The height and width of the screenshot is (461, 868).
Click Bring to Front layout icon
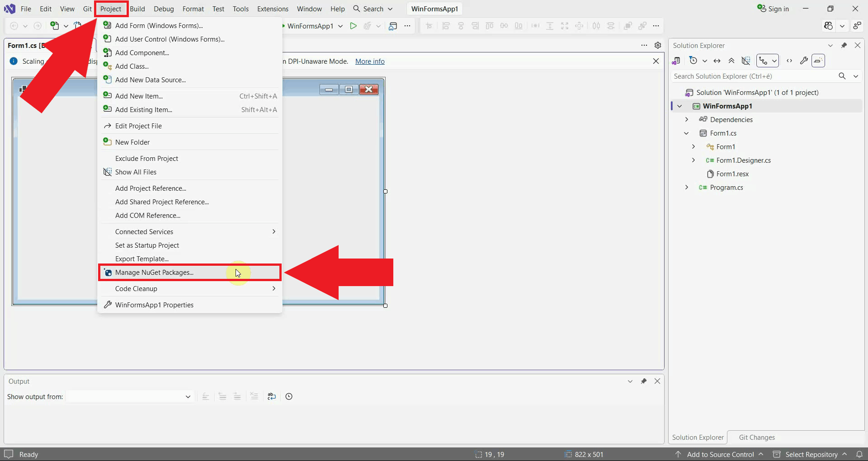[x=627, y=26]
